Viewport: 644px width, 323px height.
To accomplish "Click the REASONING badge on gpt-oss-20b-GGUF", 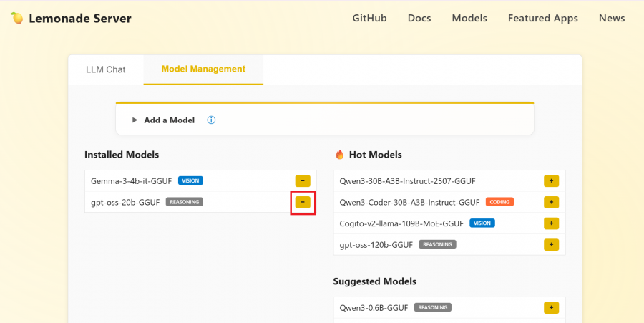I will click(x=185, y=202).
